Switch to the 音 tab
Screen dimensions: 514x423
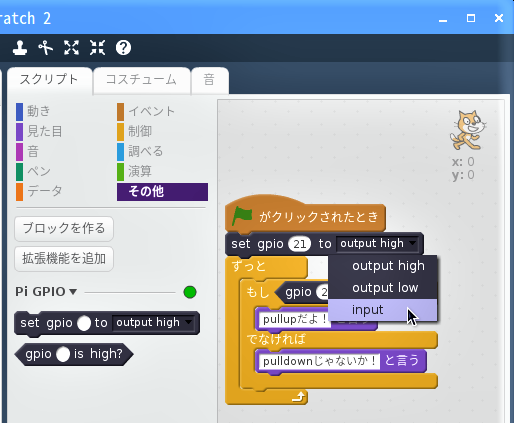[x=209, y=80]
